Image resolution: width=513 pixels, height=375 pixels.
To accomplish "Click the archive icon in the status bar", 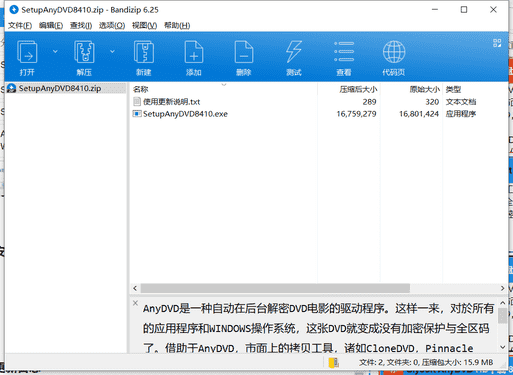I will click(333, 363).
